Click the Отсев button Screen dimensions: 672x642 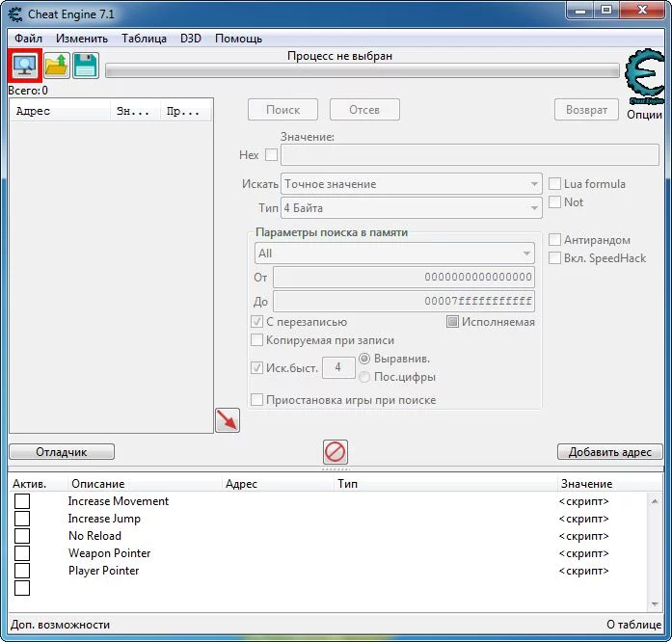click(x=364, y=110)
